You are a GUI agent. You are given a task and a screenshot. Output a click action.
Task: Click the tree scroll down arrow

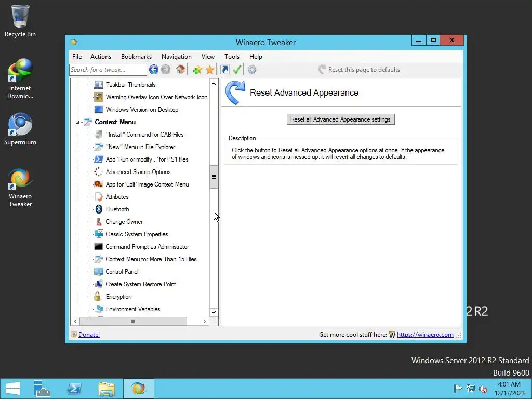214,312
